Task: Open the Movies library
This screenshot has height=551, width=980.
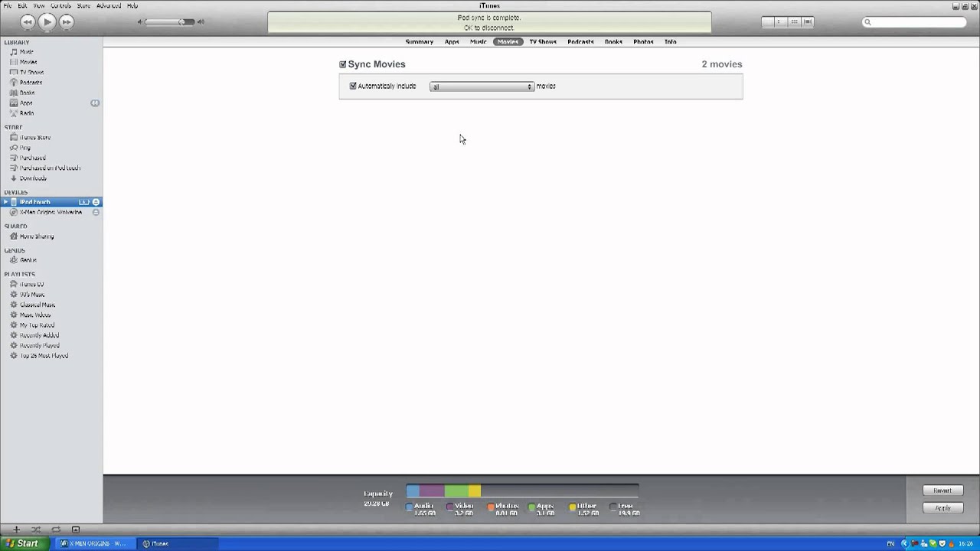Action: tap(28, 62)
